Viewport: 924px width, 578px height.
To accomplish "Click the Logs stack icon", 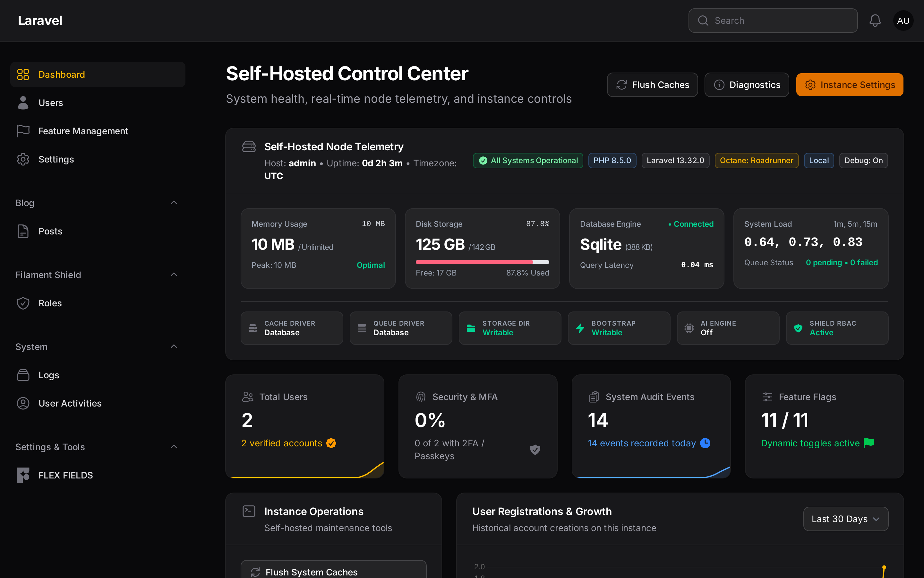I will click(x=23, y=375).
